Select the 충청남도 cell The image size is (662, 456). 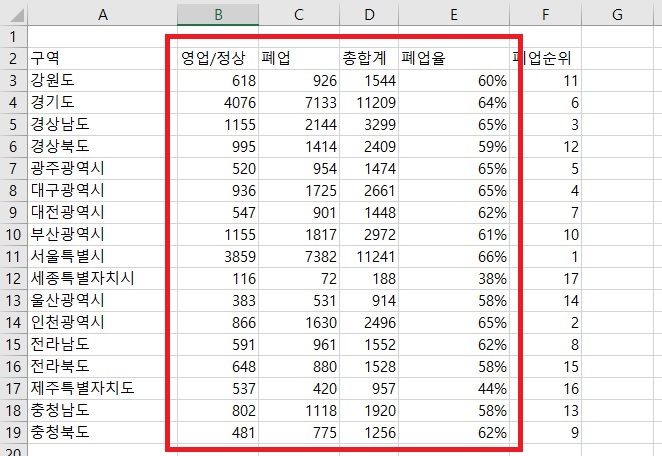(103, 410)
